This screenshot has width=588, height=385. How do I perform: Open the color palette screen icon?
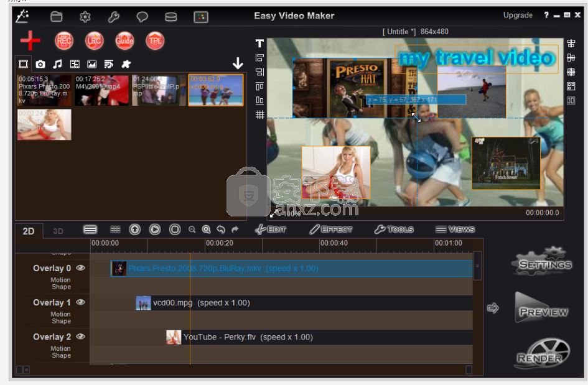click(201, 17)
